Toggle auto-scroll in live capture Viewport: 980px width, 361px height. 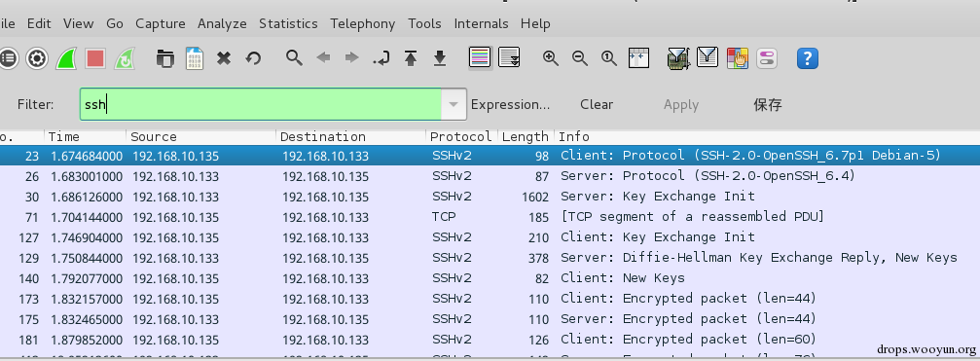tap(509, 58)
